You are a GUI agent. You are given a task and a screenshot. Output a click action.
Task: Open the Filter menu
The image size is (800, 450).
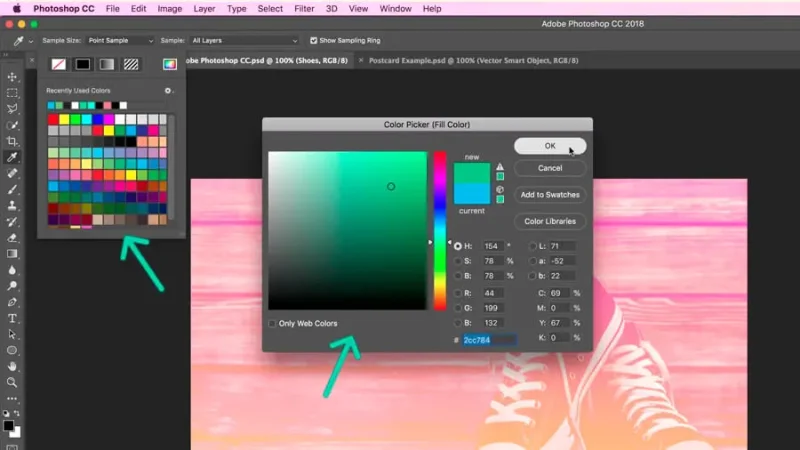[304, 9]
